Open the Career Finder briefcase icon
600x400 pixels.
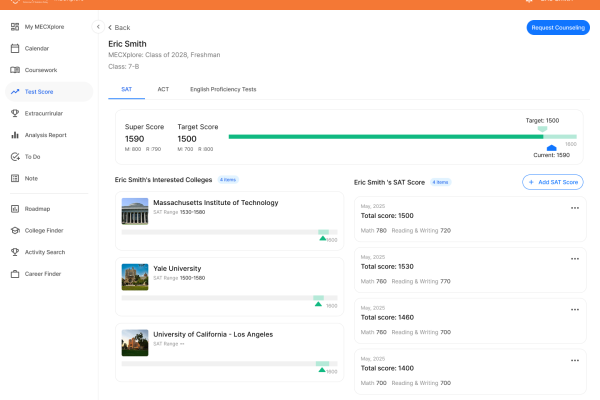[x=15, y=274]
